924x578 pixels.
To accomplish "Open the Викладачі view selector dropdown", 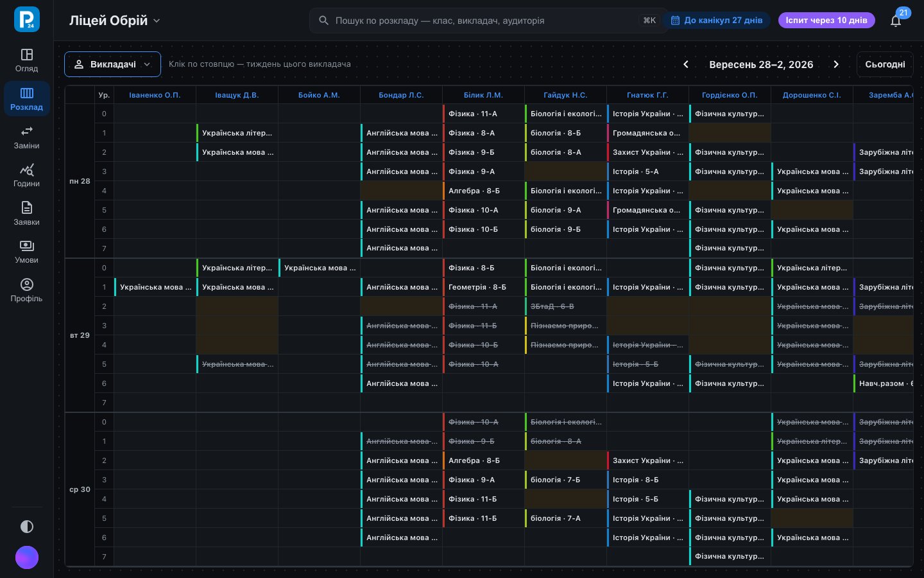I will tap(112, 64).
